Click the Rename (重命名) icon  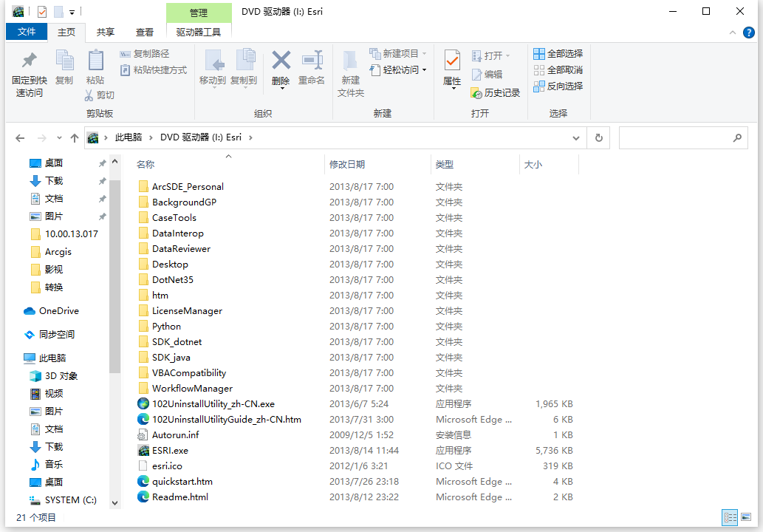click(x=312, y=61)
